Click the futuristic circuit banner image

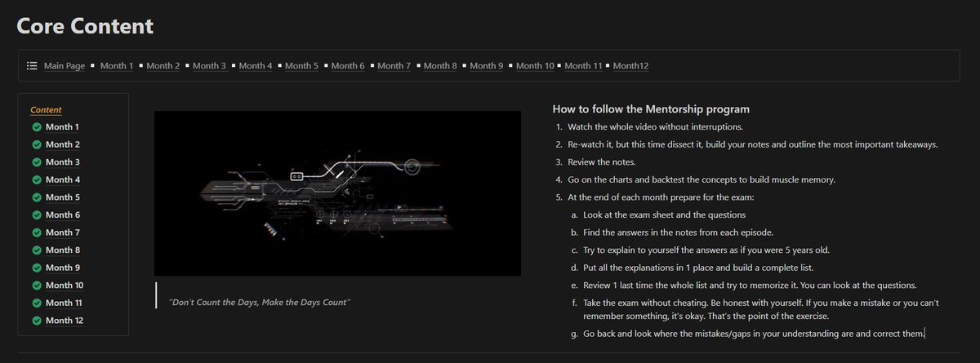click(x=337, y=193)
